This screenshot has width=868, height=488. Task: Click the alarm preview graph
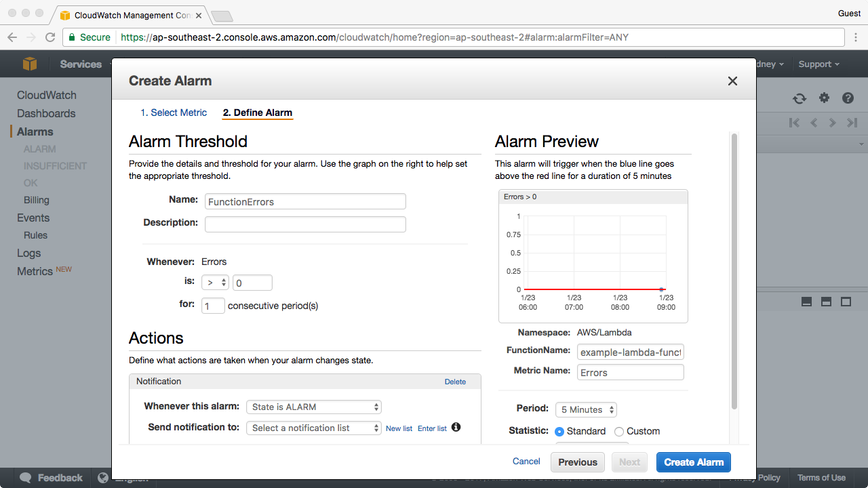(x=593, y=256)
